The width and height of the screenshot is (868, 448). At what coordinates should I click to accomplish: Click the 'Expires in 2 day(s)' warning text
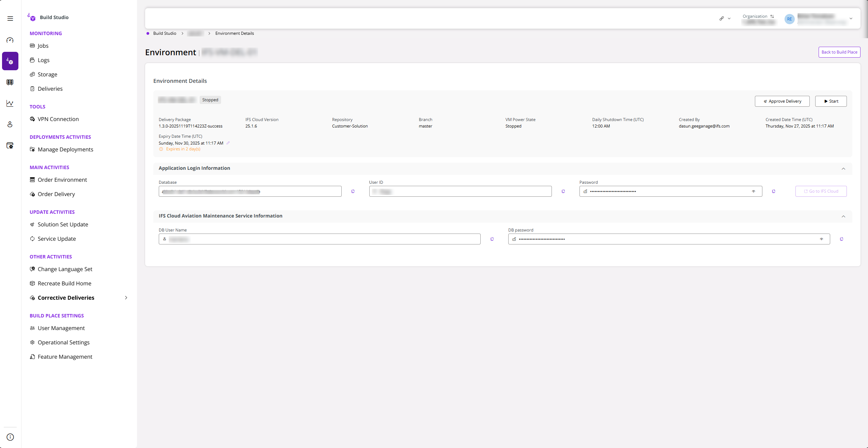[183, 149]
